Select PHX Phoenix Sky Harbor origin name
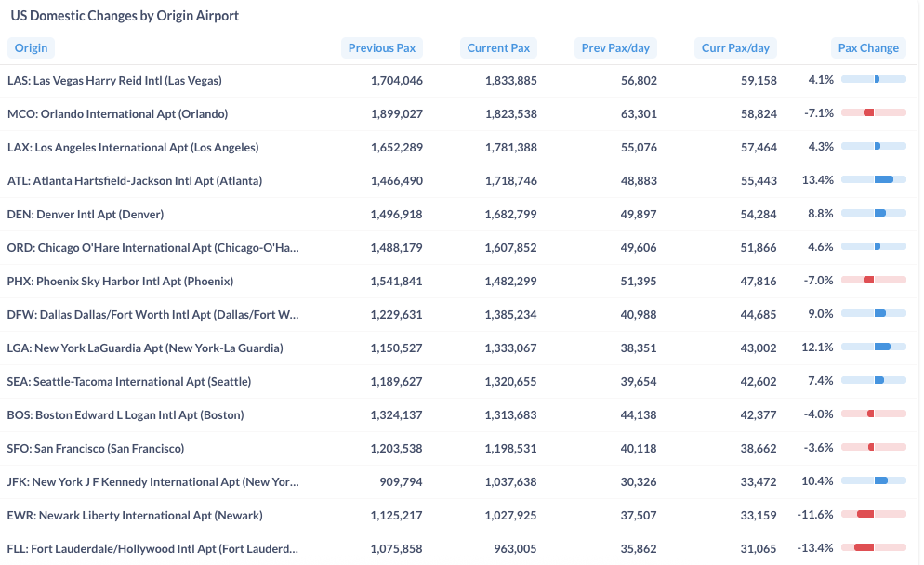924x565 pixels. pos(120,282)
